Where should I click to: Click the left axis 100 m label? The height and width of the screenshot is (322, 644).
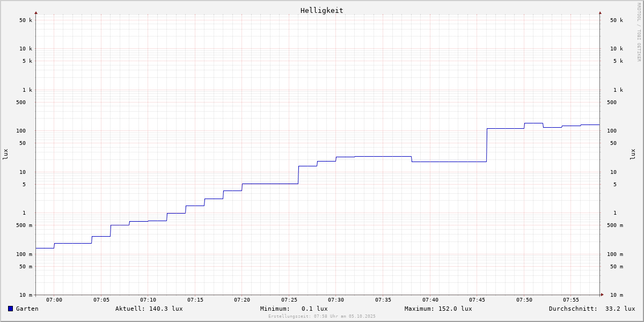pyautogui.click(x=24, y=254)
